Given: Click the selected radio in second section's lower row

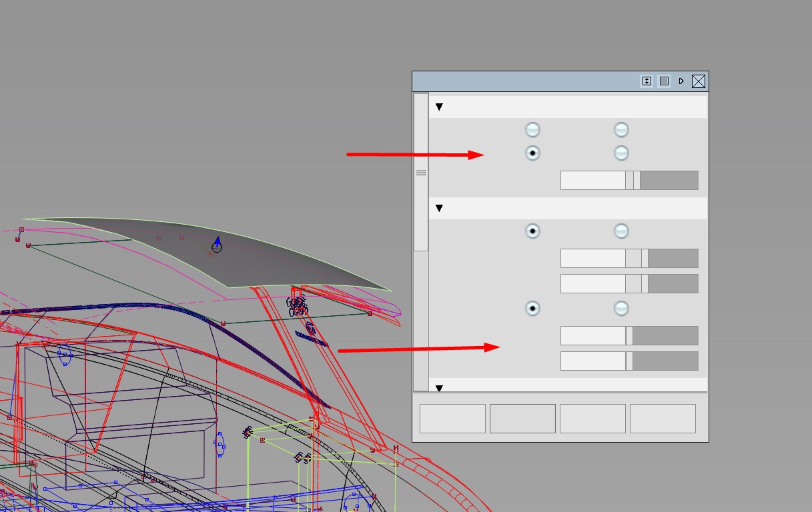Looking at the screenshot, I should [532, 309].
